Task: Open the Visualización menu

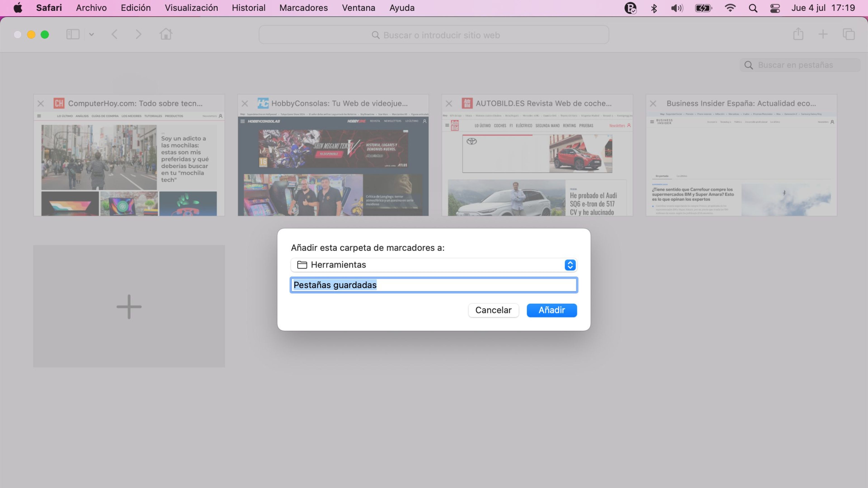Action: click(x=191, y=8)
